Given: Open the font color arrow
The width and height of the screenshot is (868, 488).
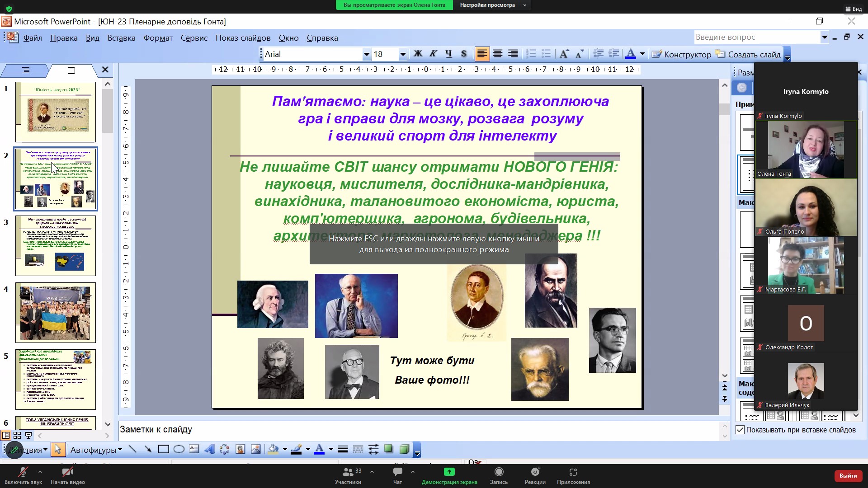Looking at the screenshot, I should coord(642,54).
